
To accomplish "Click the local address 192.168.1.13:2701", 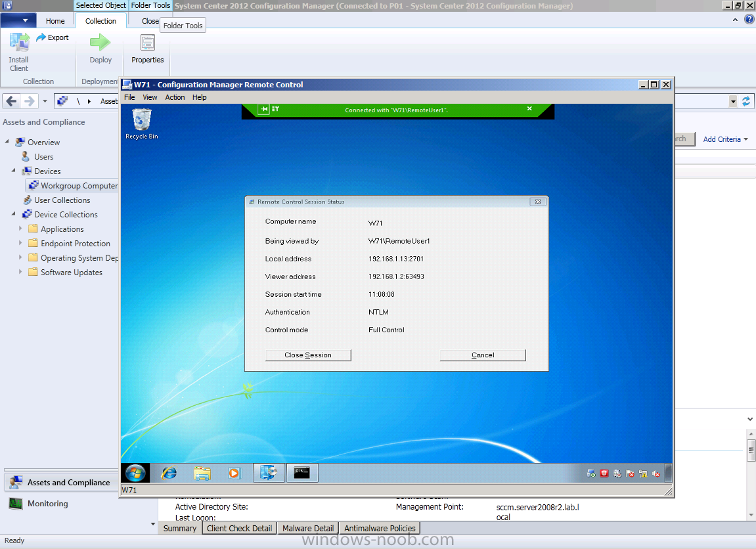I will tap(396, 259).
